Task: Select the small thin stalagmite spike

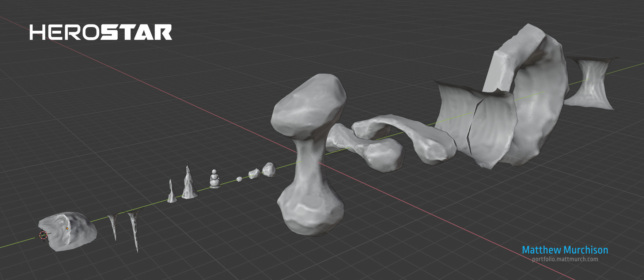Action: click(x=171, y=192)
